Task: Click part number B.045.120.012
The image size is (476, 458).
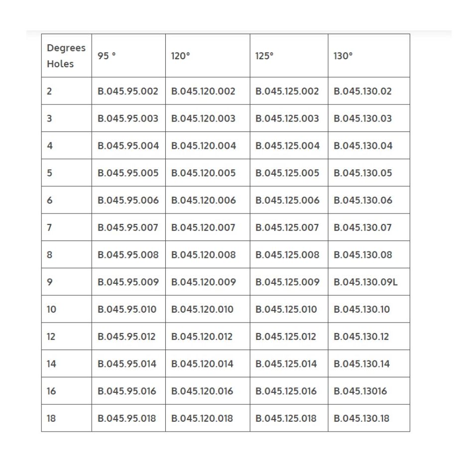Action: [202, 337]
